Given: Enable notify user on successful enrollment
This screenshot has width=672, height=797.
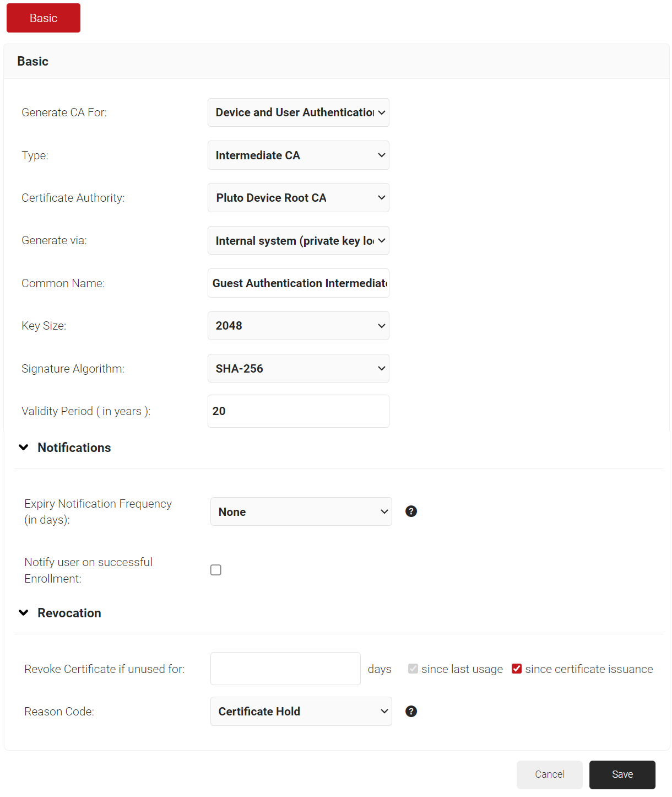Looking at the screenshot, I should pos(216,570).
